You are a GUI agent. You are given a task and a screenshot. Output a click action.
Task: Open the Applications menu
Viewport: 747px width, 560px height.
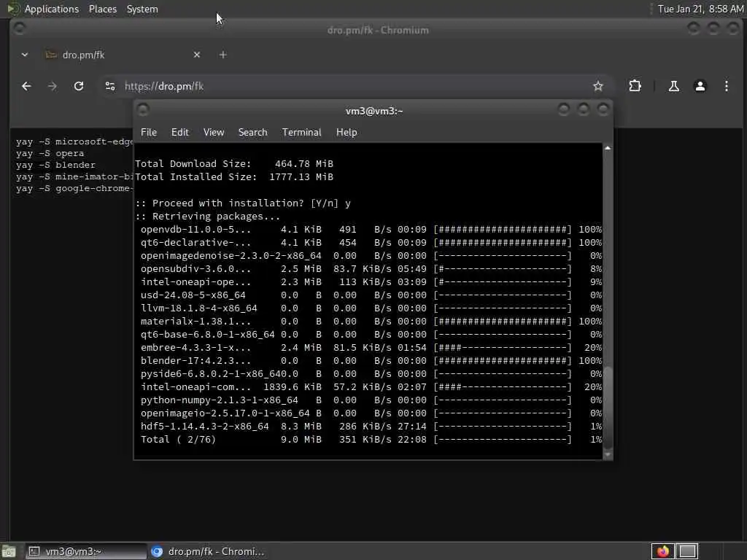pyautogui.click(x=52, y=9)
